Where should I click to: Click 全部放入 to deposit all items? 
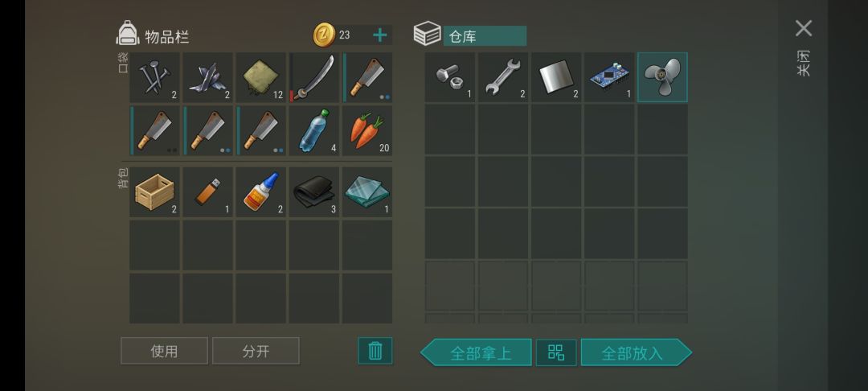[636, 353]
